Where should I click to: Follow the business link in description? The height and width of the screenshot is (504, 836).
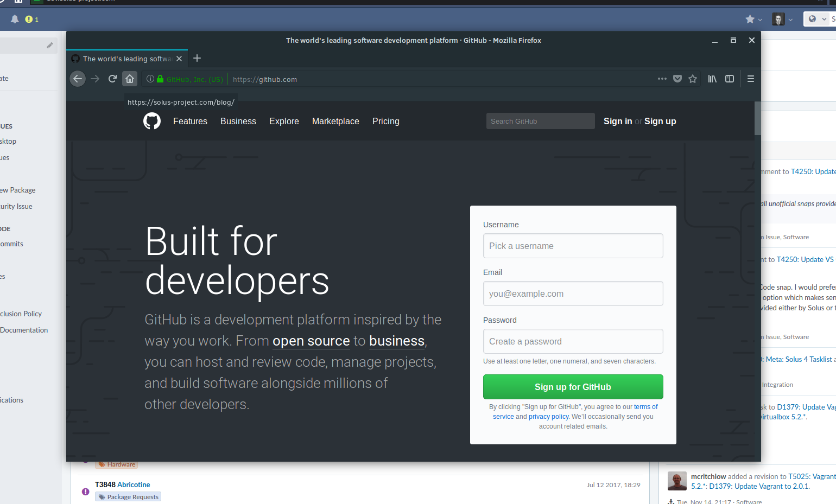[x=397, y=341]
